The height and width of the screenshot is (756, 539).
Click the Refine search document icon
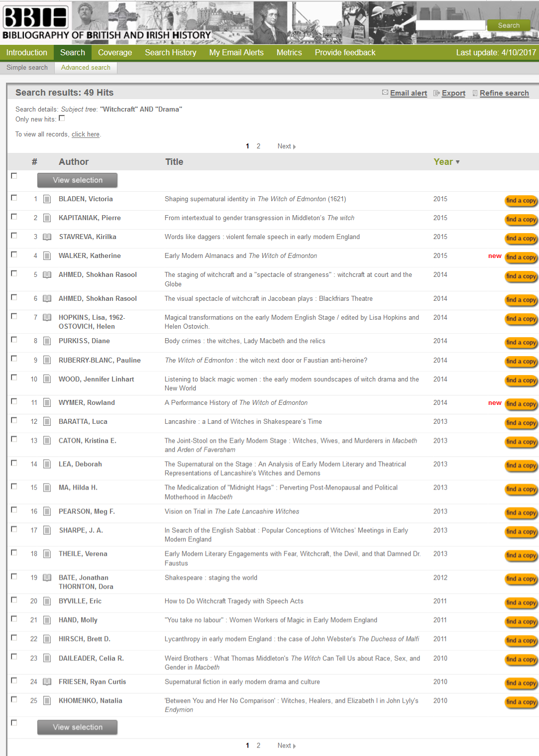[x=475, y=93]
